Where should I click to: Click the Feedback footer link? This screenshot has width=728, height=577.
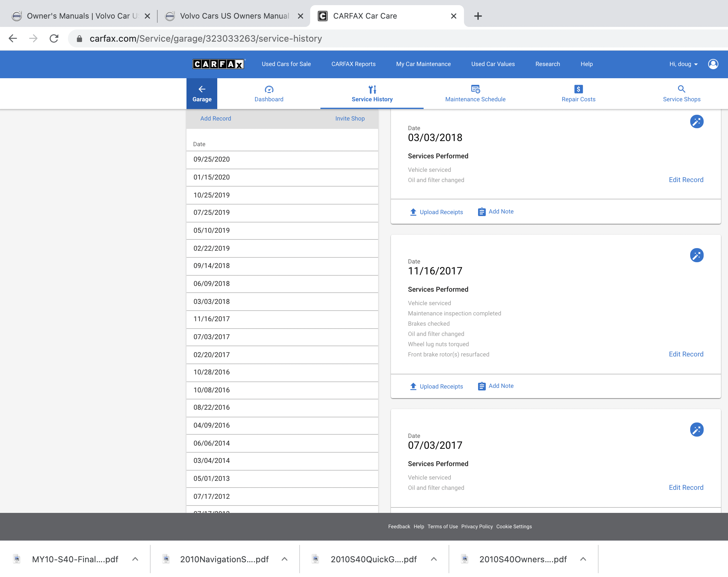[x=399, y=527]
